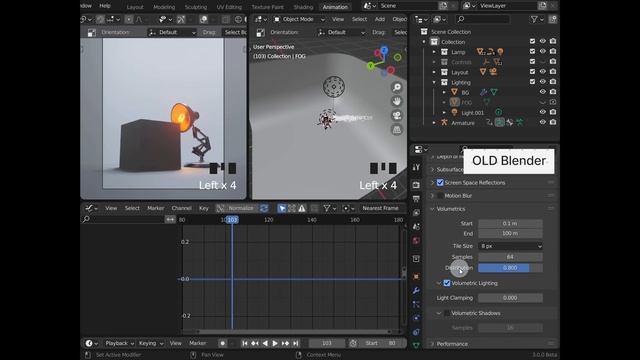This screenshot has width=640, height=360.
Task: Click the play animation forward button
Action: coord(275,343)
